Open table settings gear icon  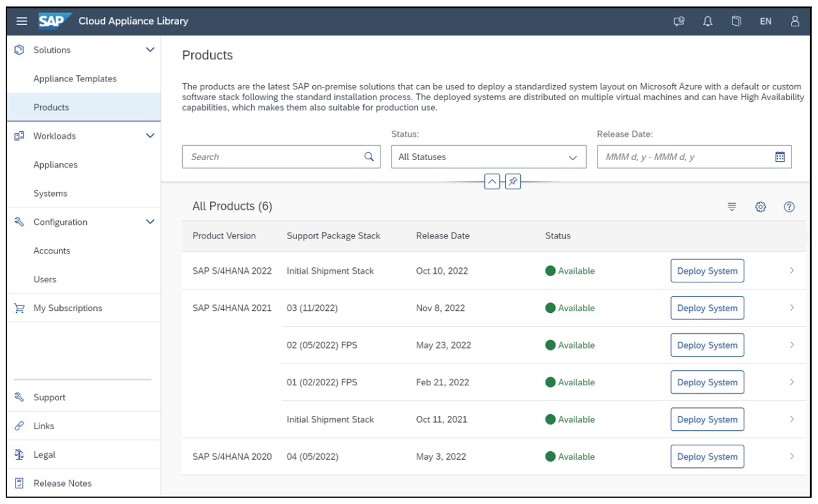pos(760,207)
